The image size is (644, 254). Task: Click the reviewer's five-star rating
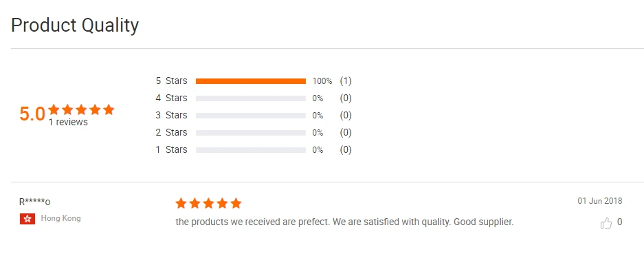tap(208, 203)
